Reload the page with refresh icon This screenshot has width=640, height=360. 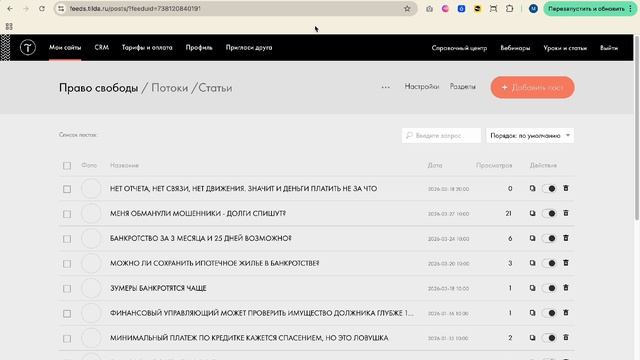[x=42, y=9]
